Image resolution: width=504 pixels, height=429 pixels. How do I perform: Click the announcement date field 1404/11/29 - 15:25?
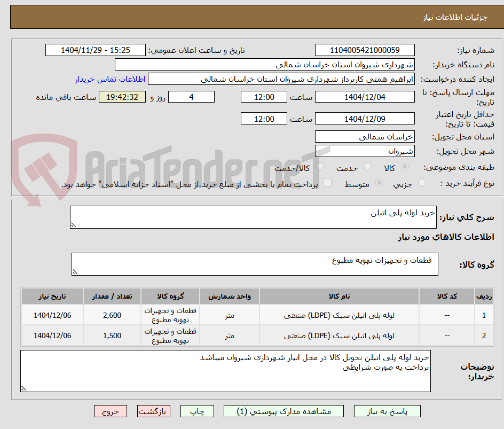[96, 50]
